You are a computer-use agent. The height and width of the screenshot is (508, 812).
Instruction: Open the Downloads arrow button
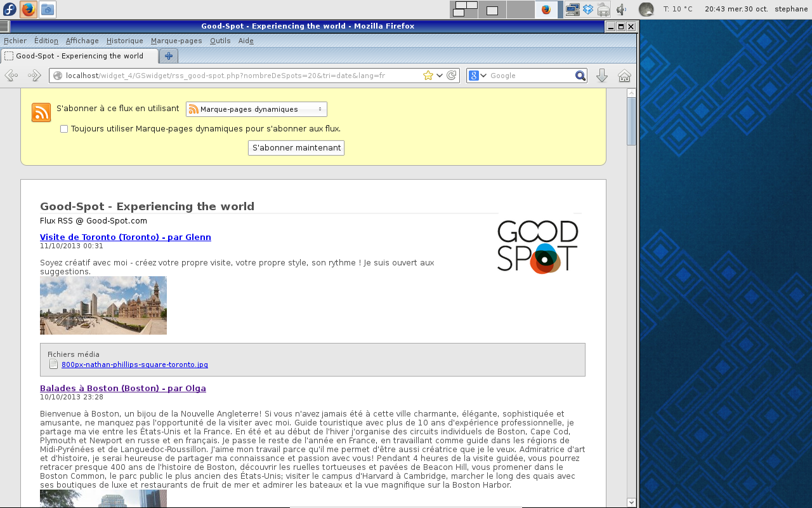tap(602, 76)
